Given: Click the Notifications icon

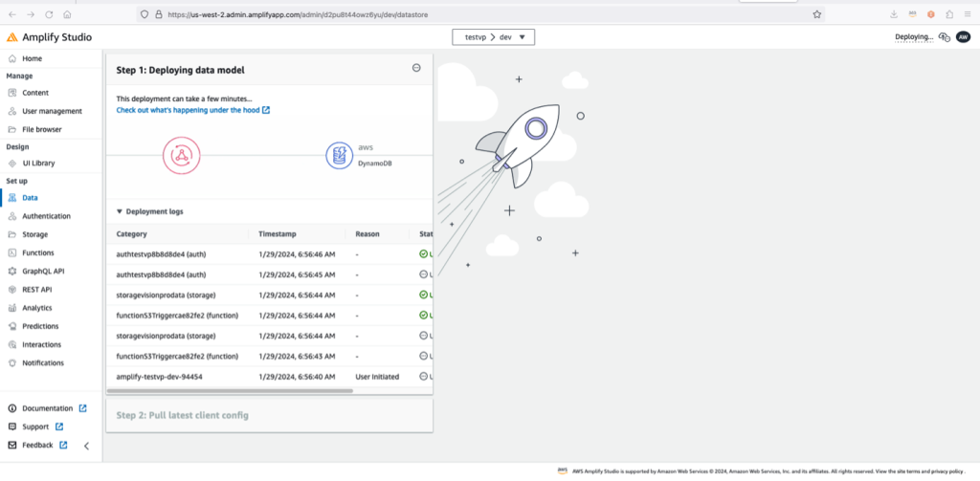Looking at the screenshot, I should (11, 363).
